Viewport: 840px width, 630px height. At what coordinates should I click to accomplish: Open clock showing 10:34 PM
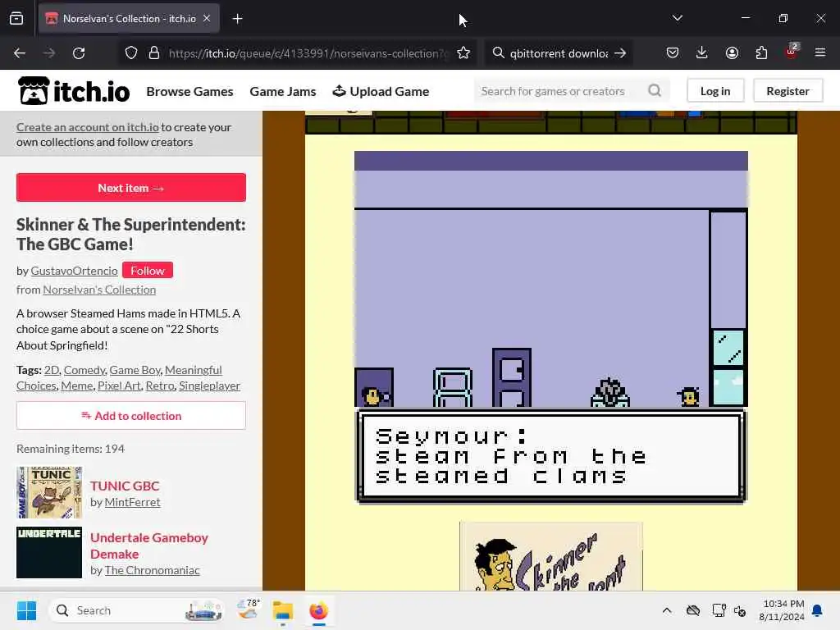(781, 610)
